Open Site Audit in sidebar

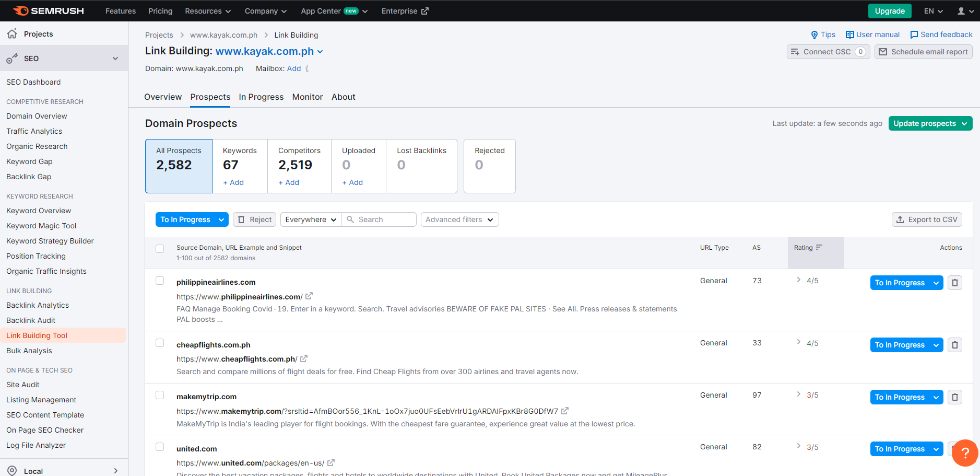[23, 385]
